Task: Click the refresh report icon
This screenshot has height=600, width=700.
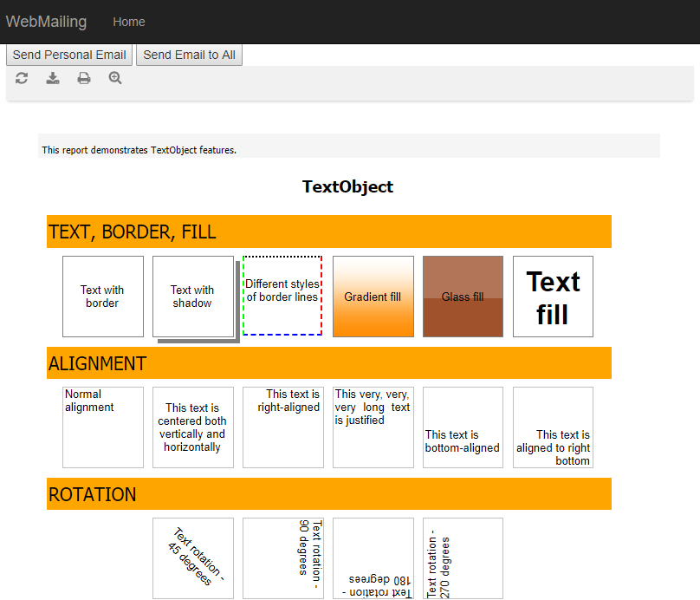Action: click(22, 78)
